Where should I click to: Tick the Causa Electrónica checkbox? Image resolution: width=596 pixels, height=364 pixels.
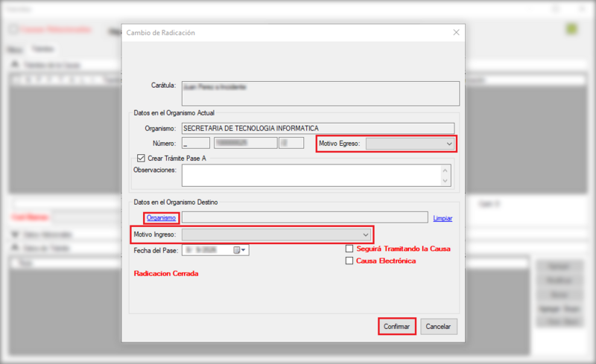pyautogui.click(x=349, y=261)
